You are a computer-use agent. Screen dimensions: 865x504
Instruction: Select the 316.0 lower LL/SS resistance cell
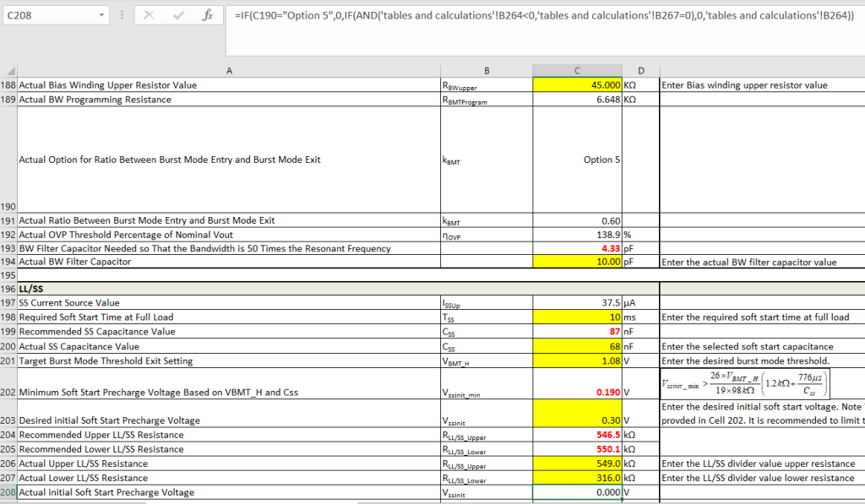click(577, 478)
